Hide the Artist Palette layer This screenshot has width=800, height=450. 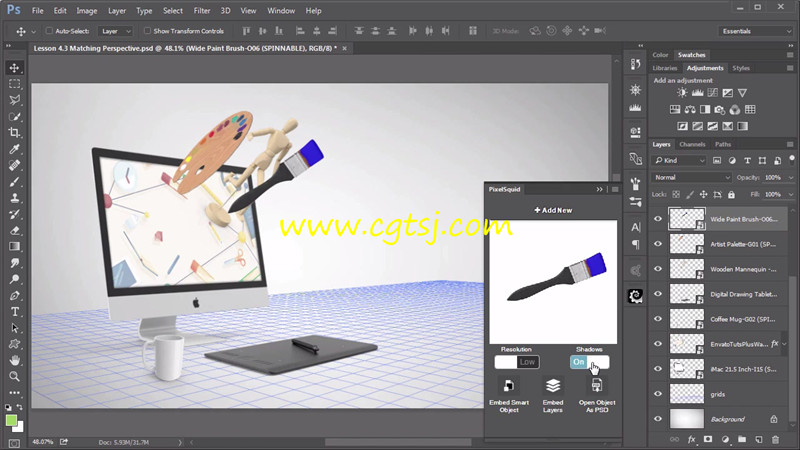658,244
